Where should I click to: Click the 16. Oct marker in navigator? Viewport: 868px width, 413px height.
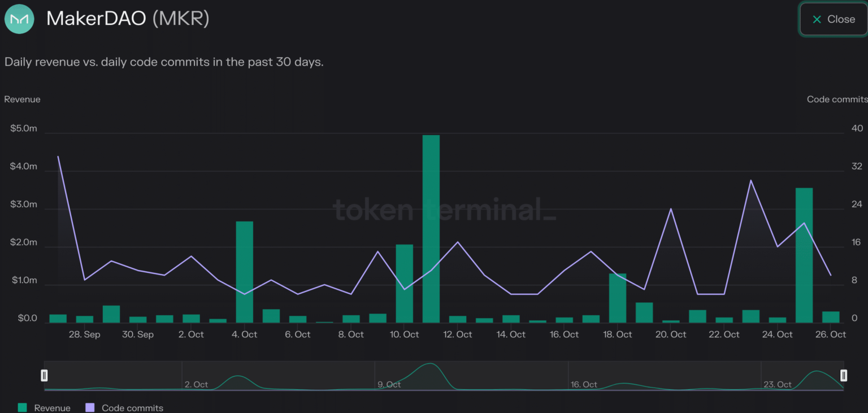[584, 384]
